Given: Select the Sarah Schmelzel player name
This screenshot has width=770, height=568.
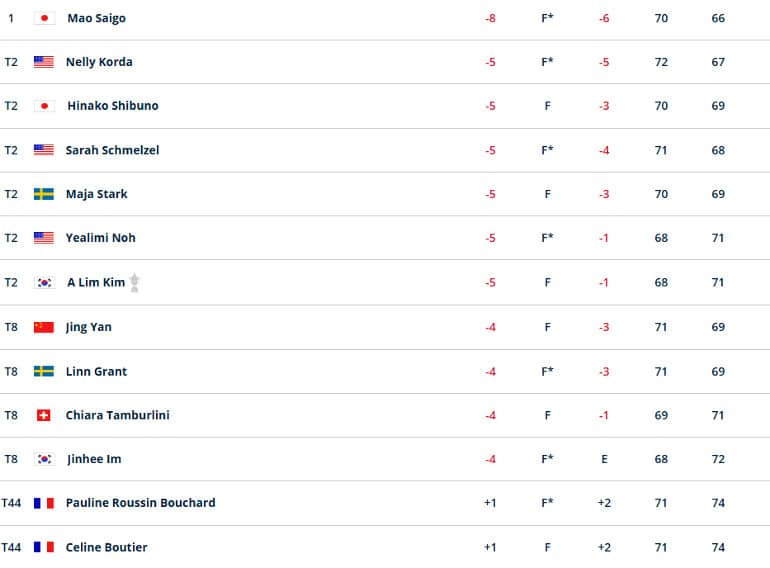Looking at the screenshot, I should pos(112,150).
